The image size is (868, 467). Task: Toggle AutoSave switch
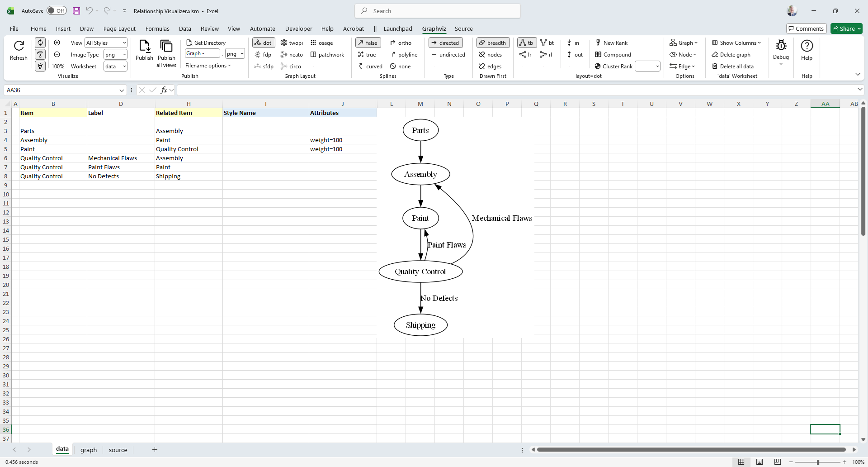tap(57, 11)
